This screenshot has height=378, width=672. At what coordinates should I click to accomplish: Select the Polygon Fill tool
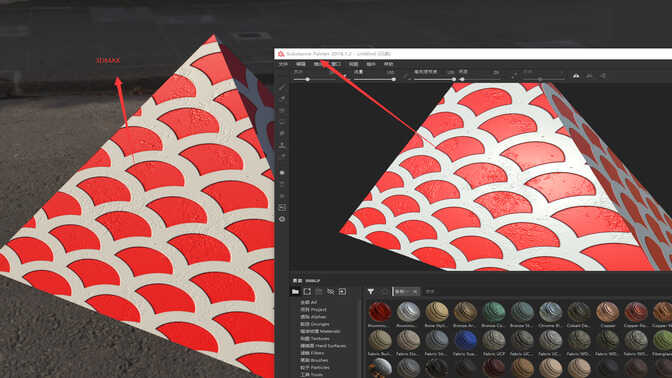(x=282, y=122)
